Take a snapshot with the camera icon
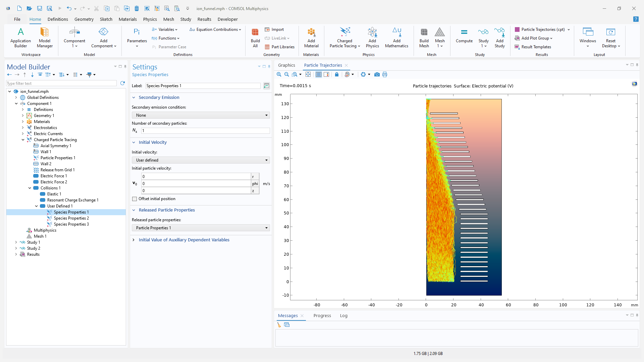The image size is (644, 362). [x=377, y=74]
